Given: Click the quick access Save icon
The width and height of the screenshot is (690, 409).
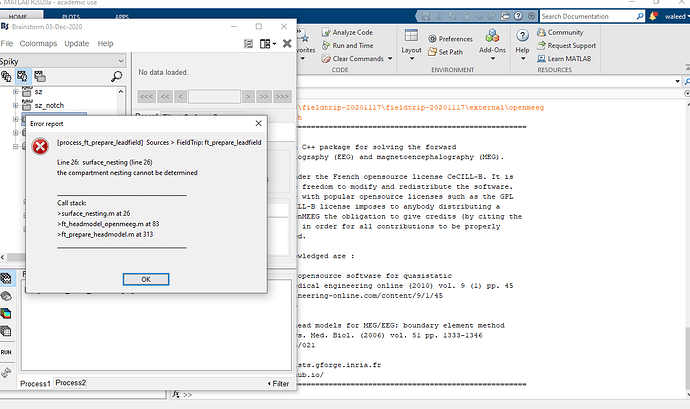Looking at the screenshot, I should 426,16.
